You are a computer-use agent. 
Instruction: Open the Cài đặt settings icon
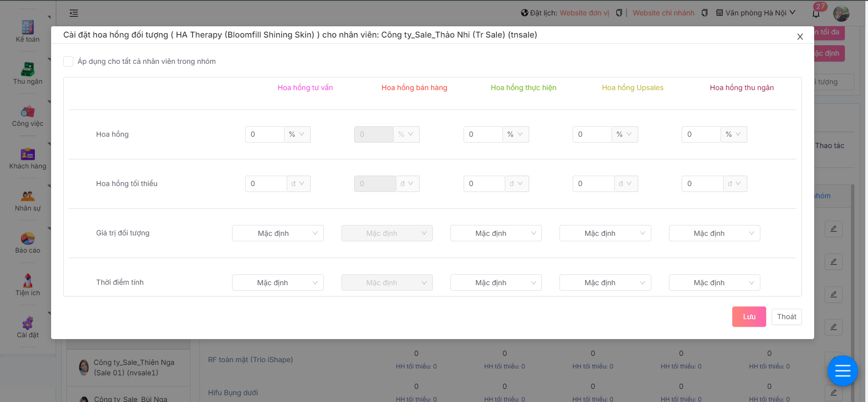pyautogui.click(x=28, y=327)
